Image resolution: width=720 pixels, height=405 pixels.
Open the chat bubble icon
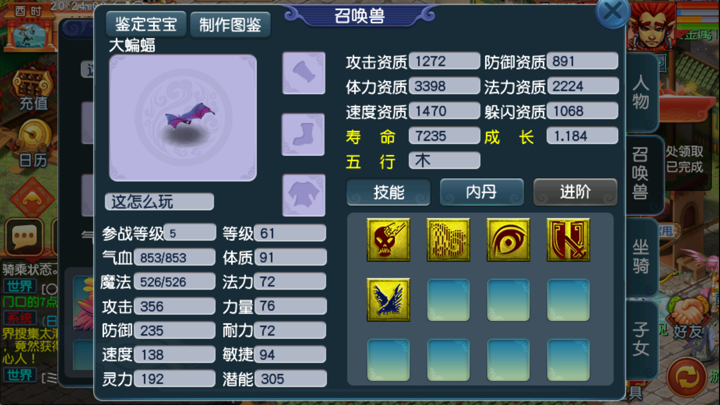pos(24,236)
